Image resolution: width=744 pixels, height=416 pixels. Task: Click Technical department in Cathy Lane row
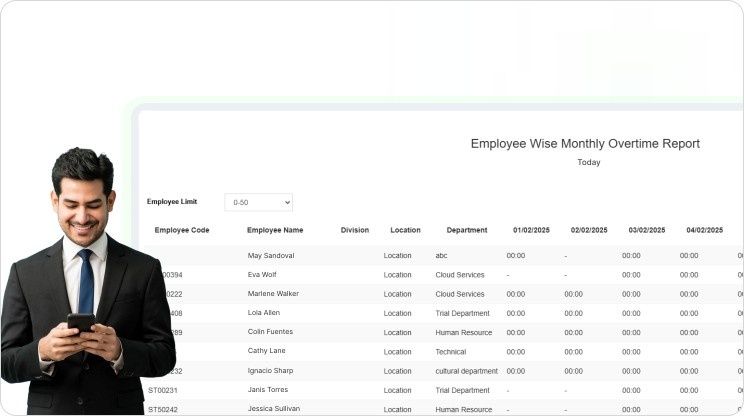(451, 352)
